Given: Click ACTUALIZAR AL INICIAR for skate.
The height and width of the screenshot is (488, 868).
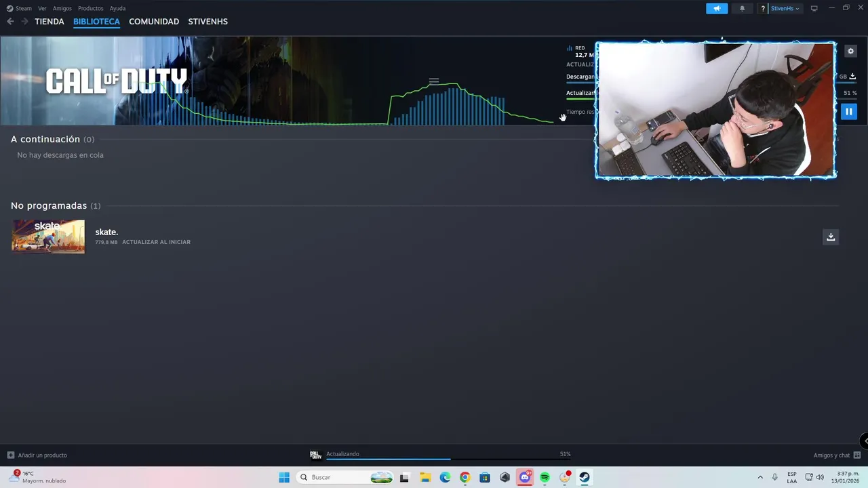Looking at the screenshot, I should click(156, 242).
